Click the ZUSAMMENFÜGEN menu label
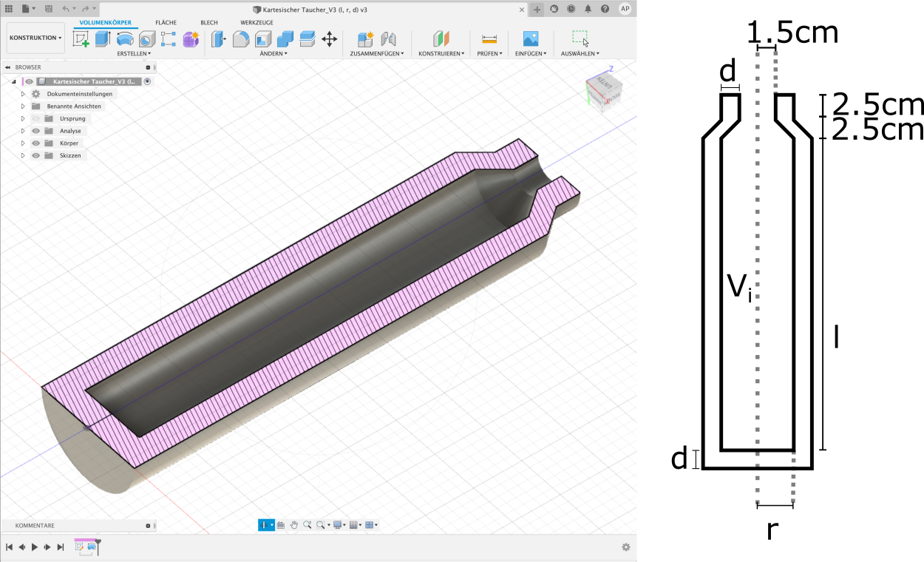The image size is (924, 562). [x=376, y=54]
